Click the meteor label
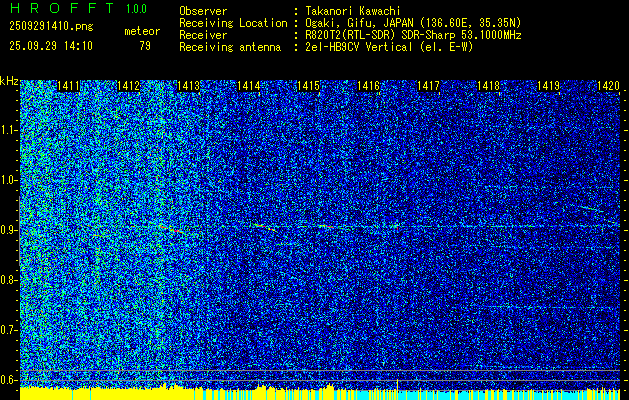The image size is (629, 400). [142, 31]
